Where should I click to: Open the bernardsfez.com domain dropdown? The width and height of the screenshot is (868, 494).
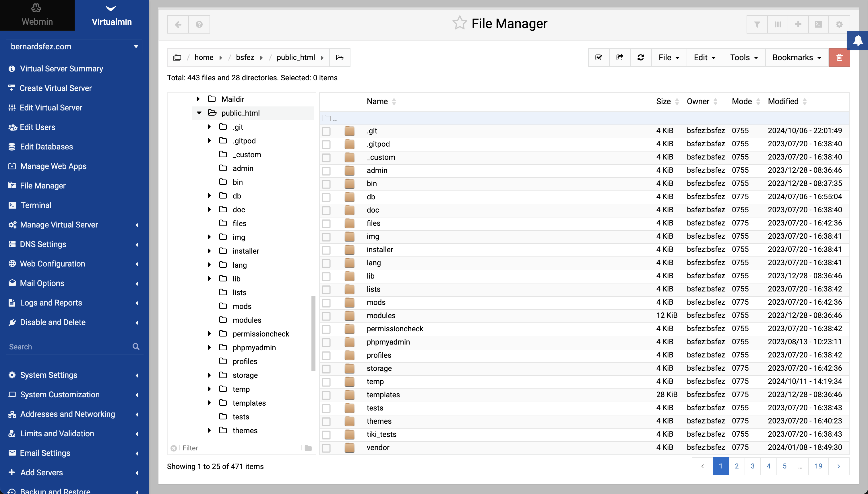tap(74, 46)
